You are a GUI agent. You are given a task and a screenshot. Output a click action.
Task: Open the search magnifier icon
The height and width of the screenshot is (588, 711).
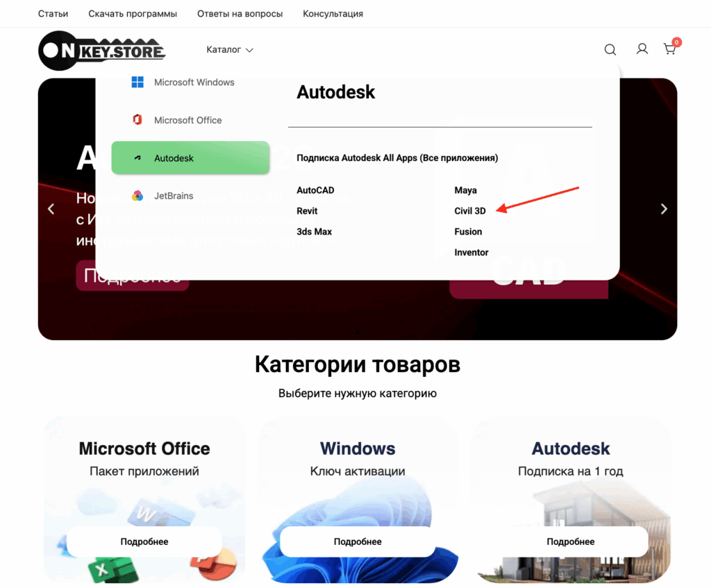tap(610, 49)
